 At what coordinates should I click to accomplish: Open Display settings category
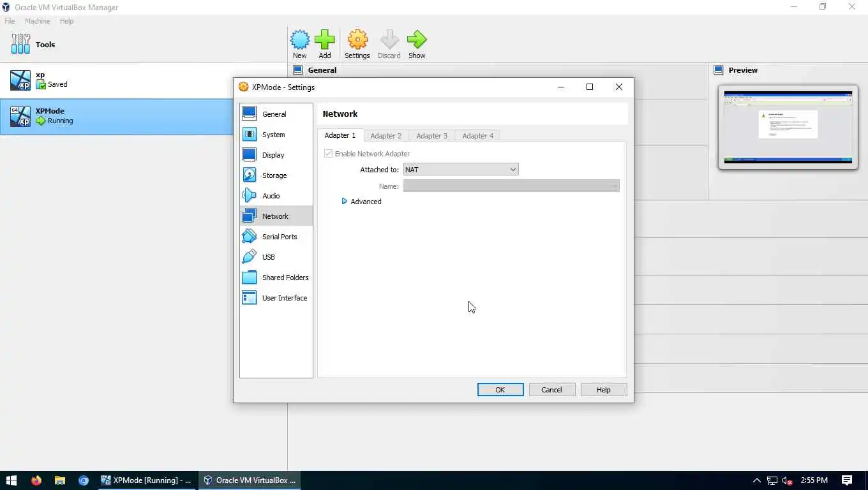click(276, 155)
